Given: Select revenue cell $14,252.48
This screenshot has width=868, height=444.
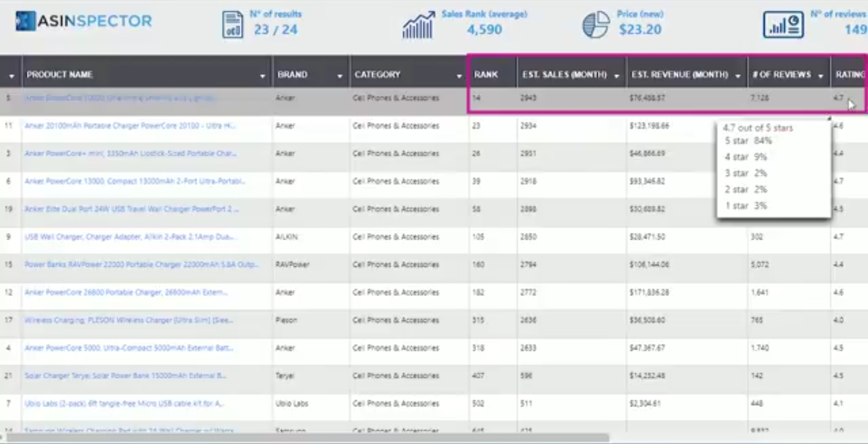Looking at the screenshot, I should 647,375.
